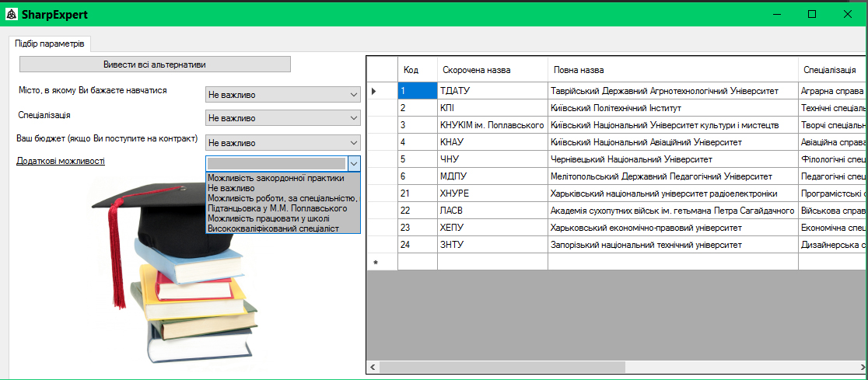Click the 'Додаткові можливості' link label
The width and height of the screenshot is (868, 380).
point(61,161)
